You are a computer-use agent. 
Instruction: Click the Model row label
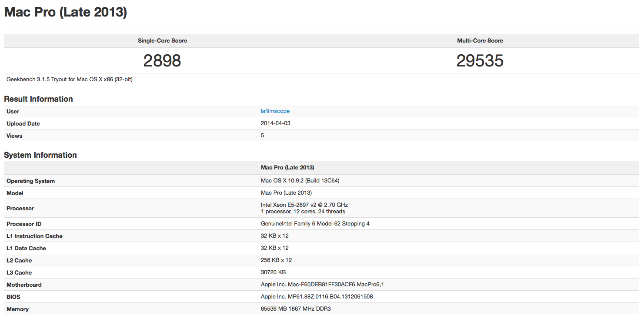[x=15, y=193]
